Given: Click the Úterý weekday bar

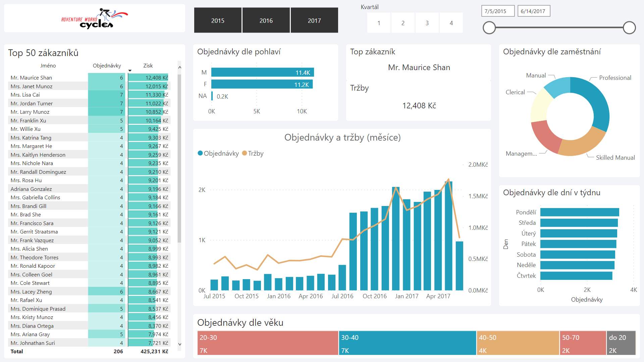Looking at the screenshot, I should click(x=579, y=234).
